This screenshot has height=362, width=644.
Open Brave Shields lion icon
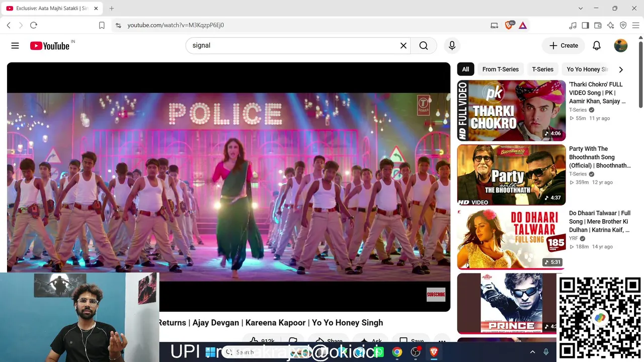(509, 25)
